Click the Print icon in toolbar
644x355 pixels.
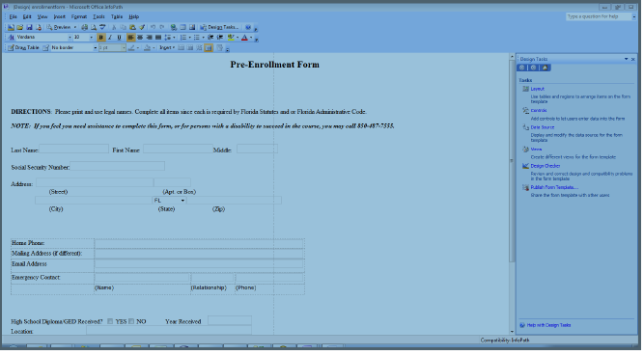(84, 28)
